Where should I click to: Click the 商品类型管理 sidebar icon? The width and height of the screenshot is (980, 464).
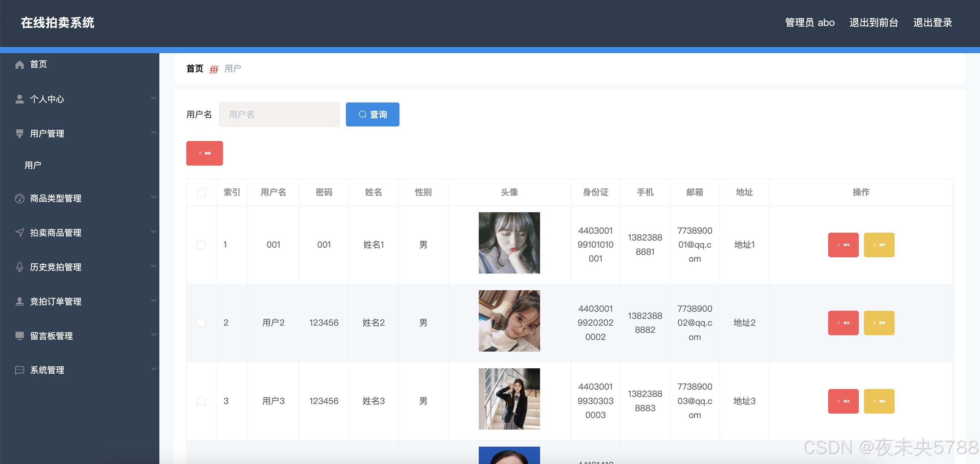(x=19, y=198)
